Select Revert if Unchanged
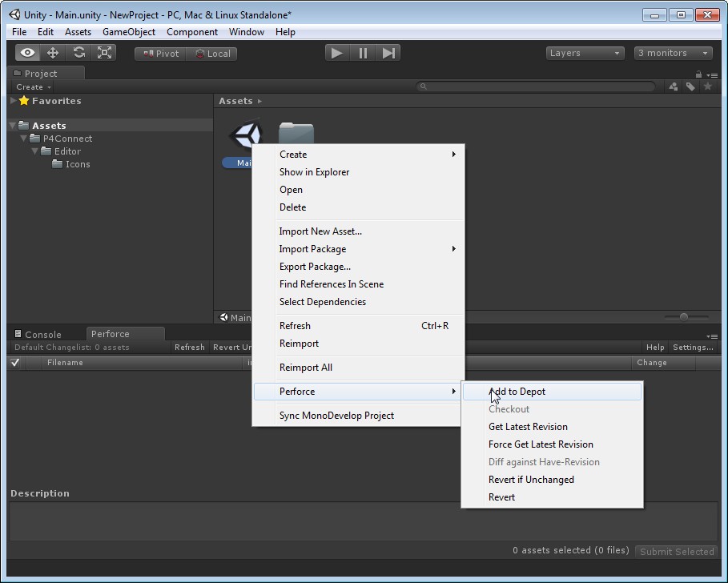728x583 pixels. tap(552, 480)
